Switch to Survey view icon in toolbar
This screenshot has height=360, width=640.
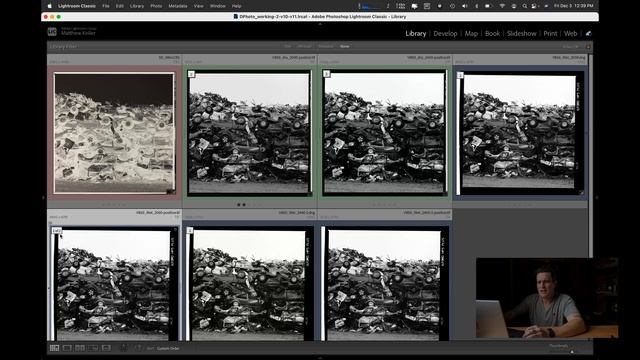click(x=93, y=348)
